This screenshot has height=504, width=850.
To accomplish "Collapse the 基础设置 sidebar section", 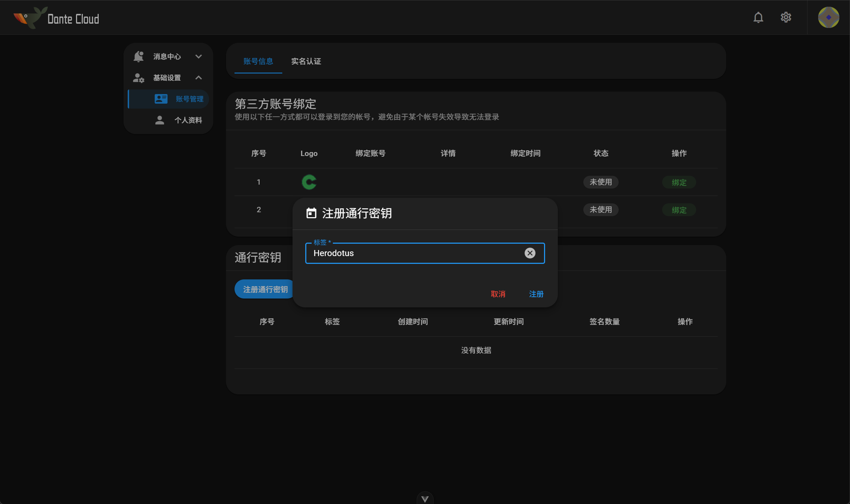I will tap(198, 77).
